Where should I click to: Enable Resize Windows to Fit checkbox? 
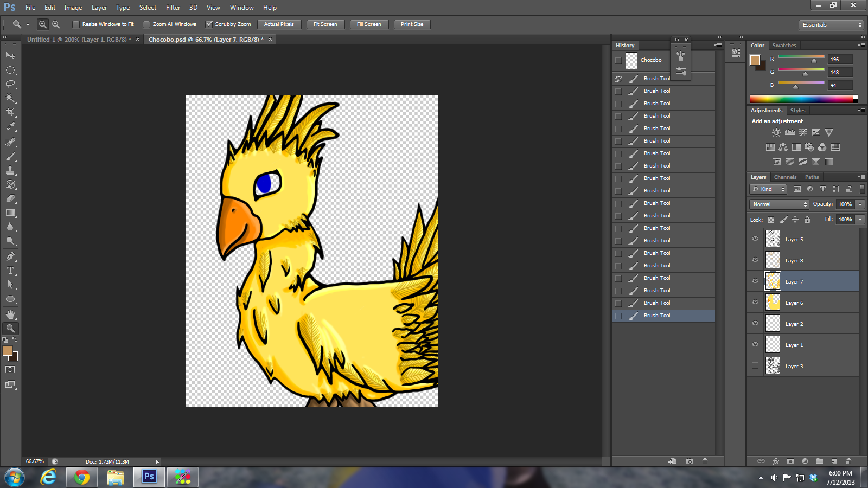[x=76, y=24]
